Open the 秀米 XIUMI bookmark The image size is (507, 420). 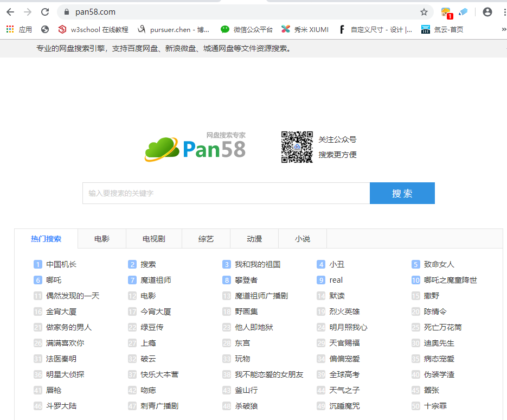click(305, 29)
